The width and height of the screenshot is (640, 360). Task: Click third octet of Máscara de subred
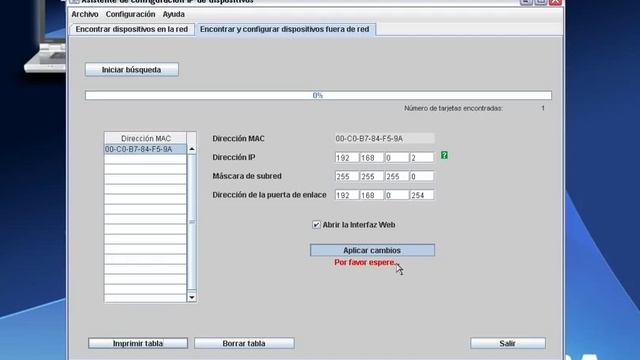pos(397,176)
